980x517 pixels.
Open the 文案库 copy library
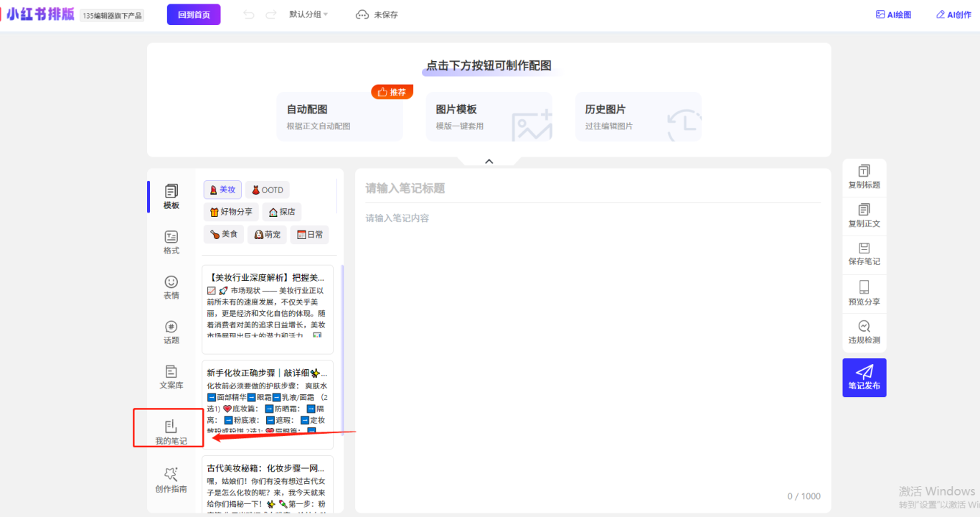coord(171,377)
